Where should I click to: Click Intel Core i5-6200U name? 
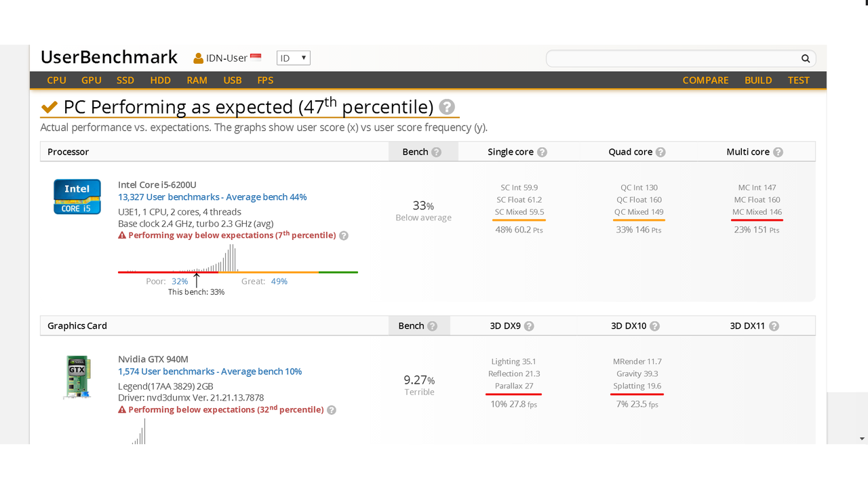click(157, 185)
